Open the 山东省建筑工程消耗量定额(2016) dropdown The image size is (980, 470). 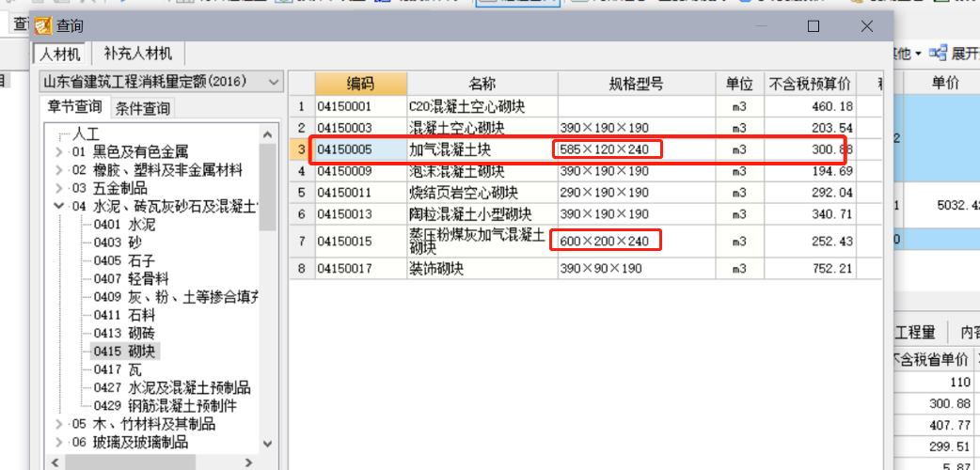coord(161,81)
